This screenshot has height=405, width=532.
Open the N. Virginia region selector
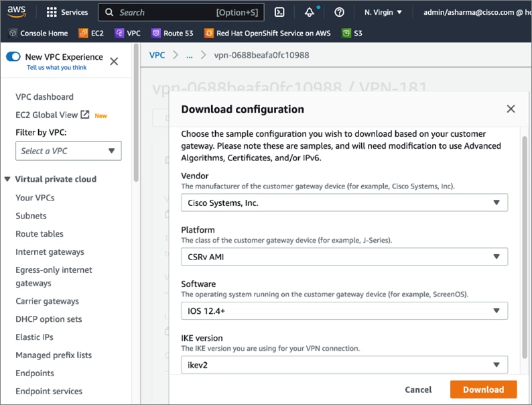click(383, 12)
